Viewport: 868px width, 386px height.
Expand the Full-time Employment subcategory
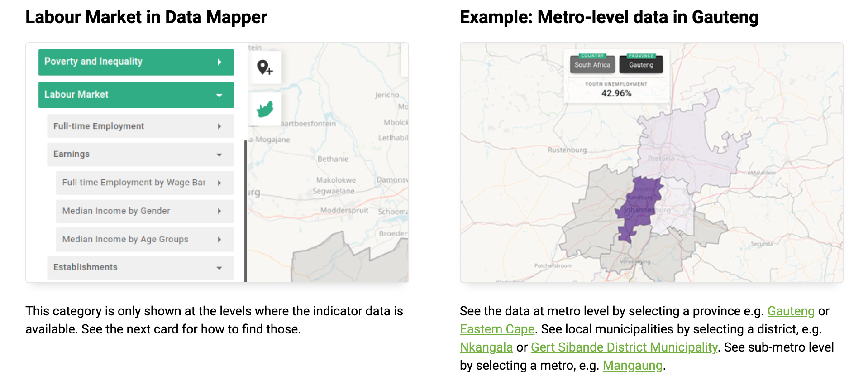[140, 126]
